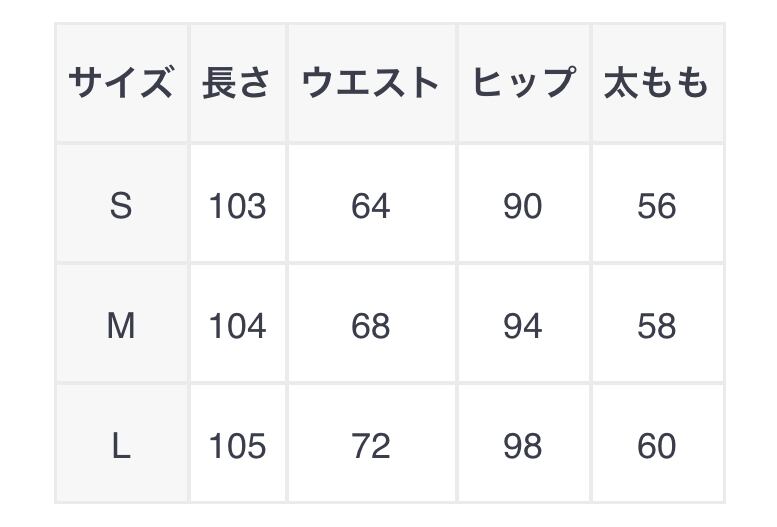Select thigh value 56 cell
The image size is (777, 527).
coord(657,206)
